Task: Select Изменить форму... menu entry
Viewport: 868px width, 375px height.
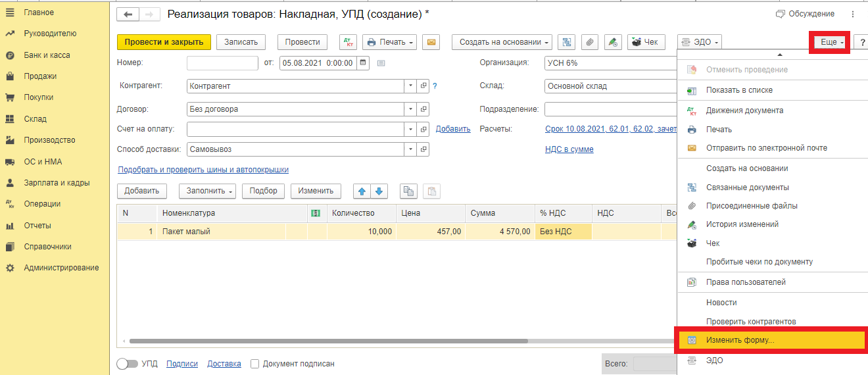Action: [x=740, y=341]
